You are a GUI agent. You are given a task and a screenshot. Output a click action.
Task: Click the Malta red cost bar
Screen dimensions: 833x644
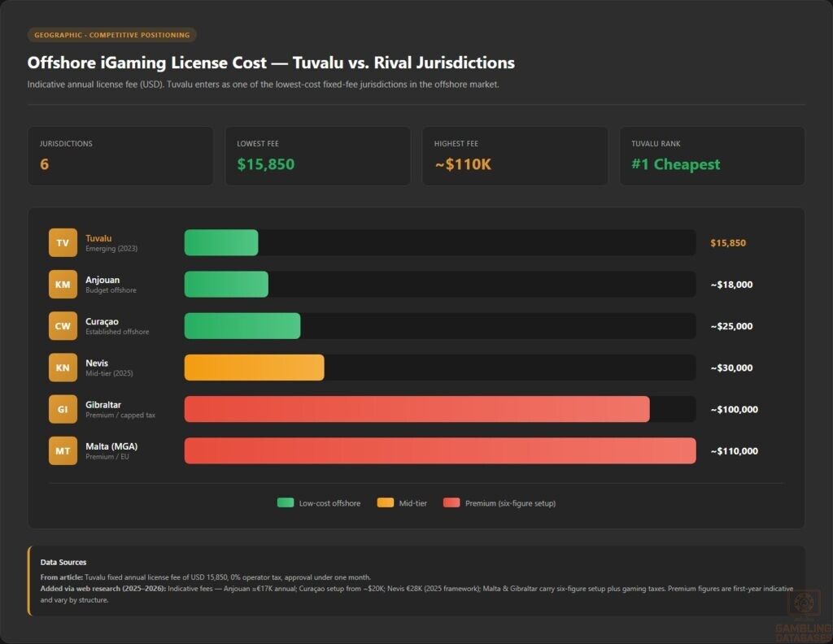(440, 450)
